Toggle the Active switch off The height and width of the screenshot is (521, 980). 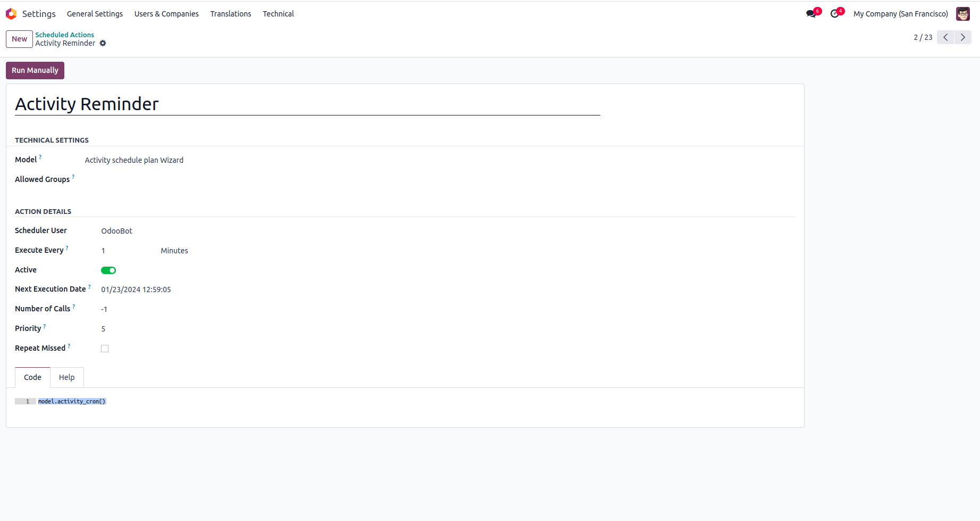click(108, 270)
